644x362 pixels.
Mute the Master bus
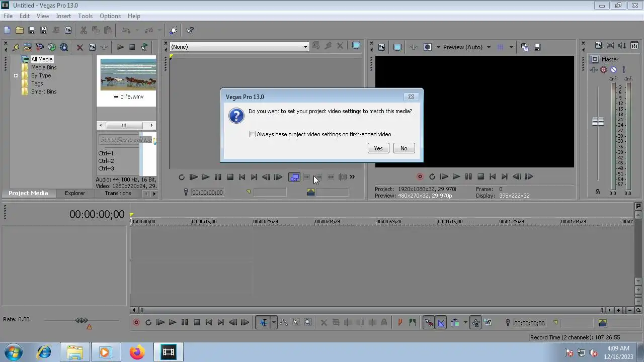click(x=613, y=70)
